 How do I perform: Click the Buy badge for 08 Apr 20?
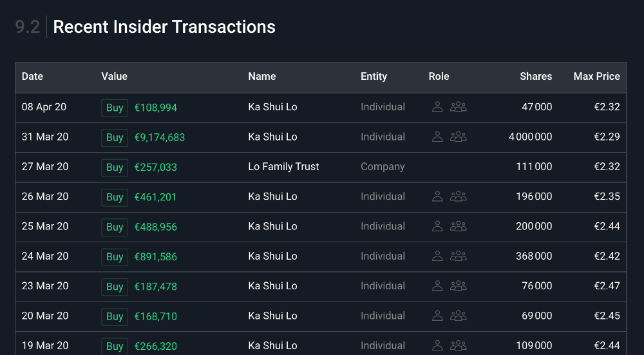[115, 108]
